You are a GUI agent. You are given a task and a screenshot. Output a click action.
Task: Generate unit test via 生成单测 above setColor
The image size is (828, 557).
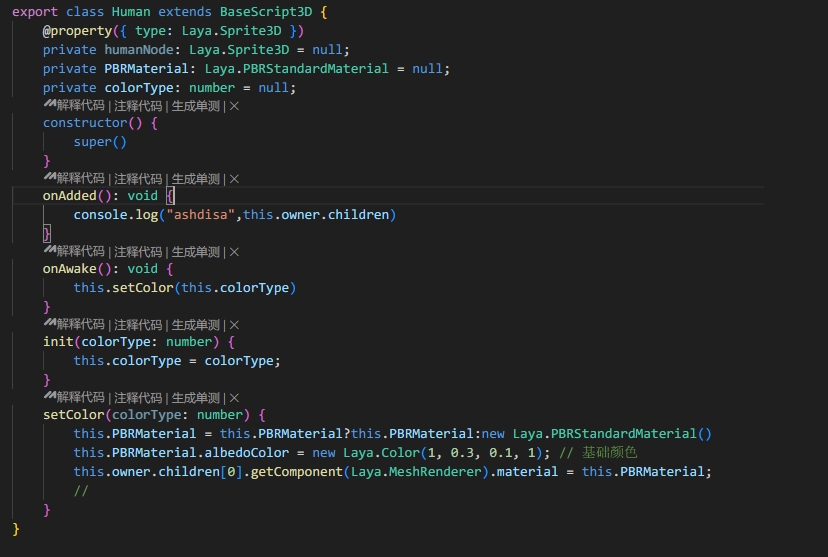tap(195, 398)
